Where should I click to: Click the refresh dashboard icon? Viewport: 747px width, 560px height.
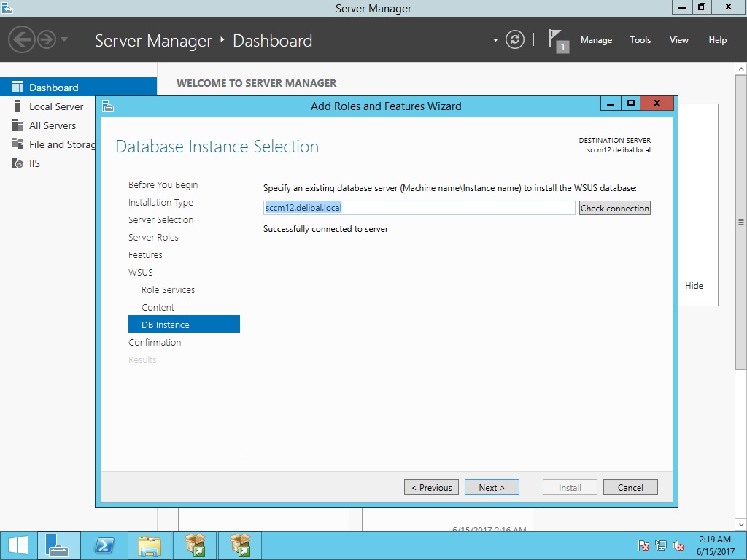click(515, 39)
